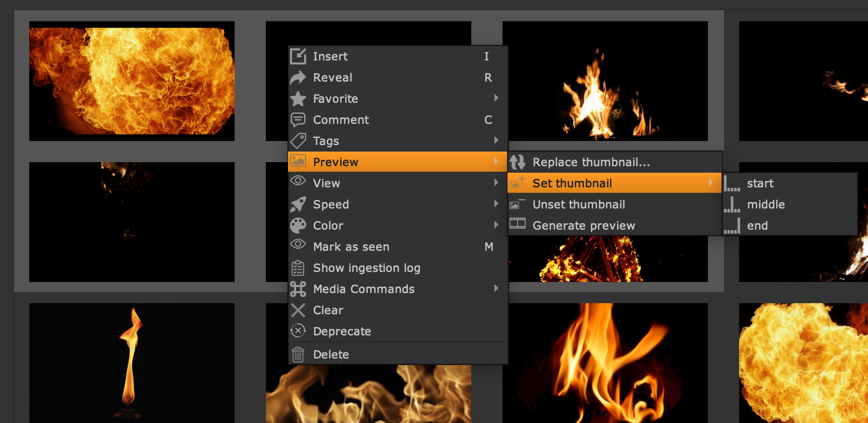Toggle Mark as seen eye icon
868x423 pixels.
tap(298, 245)
